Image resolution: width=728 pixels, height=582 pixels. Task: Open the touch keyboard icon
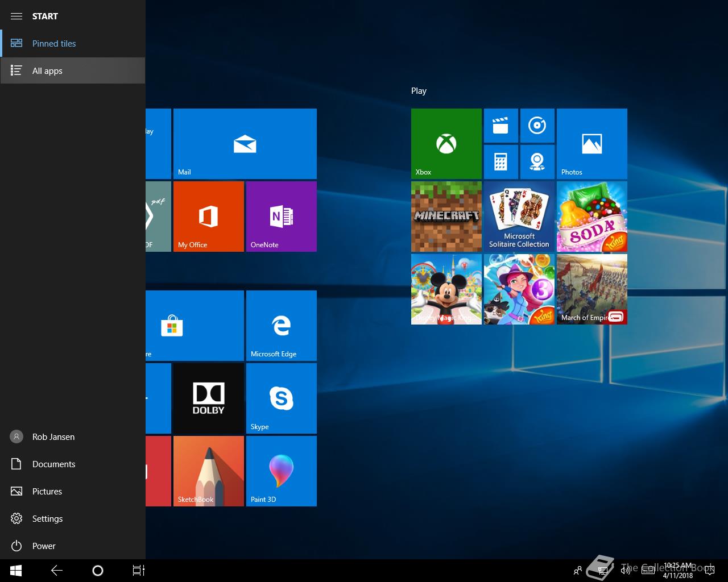point(648,571)
